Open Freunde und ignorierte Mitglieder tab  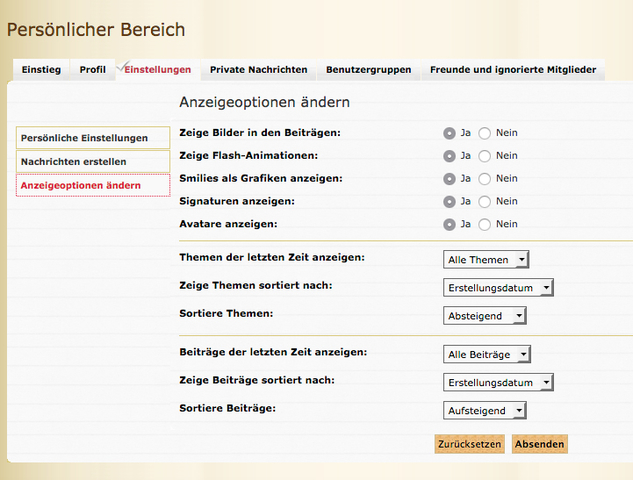[513, 70]
